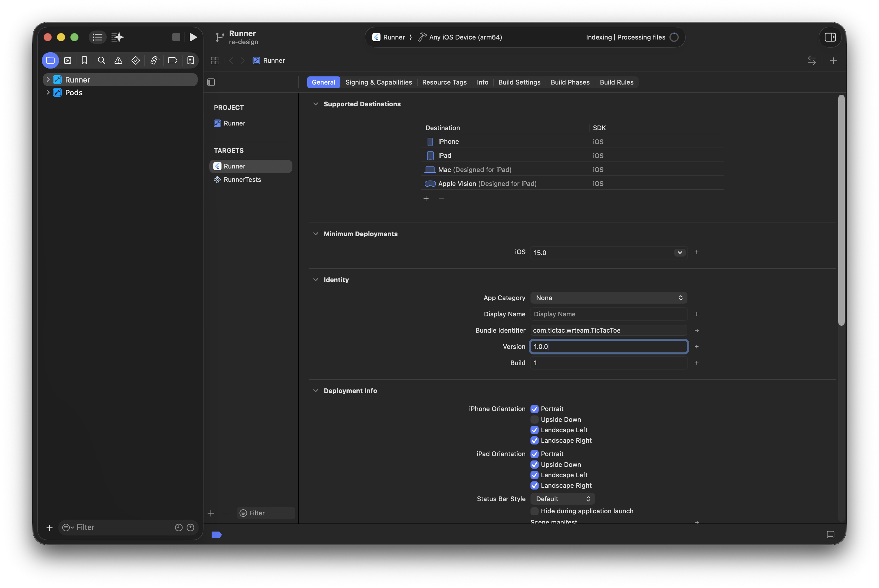This screenshot has width=879, height=588.
Task: Open the Project navigator folder icon
Action: coord(50,60)
